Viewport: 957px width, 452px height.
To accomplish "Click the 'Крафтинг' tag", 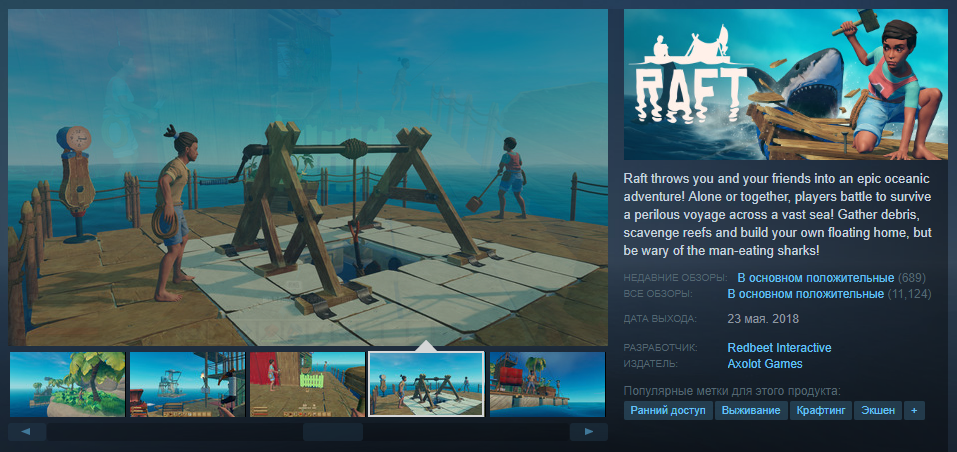I will tap(820, 411).
